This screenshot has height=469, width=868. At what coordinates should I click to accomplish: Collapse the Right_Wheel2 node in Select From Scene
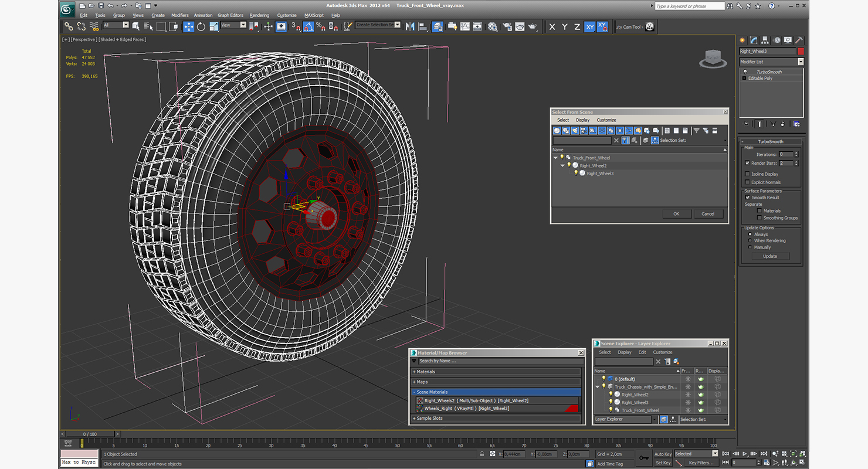pos(562,165)
